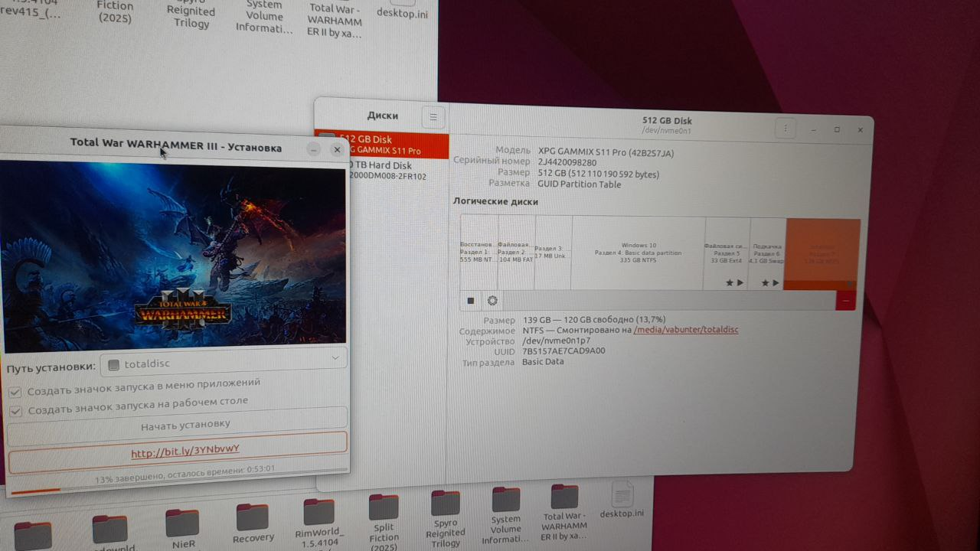Minimize the Total War WARHAMMER III installer
The image size is (980, 551).
[x=314, y=149]
